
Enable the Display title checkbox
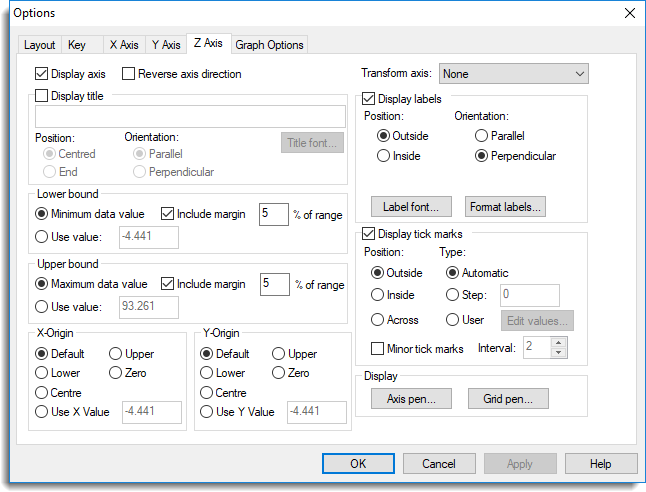point(42,96)
